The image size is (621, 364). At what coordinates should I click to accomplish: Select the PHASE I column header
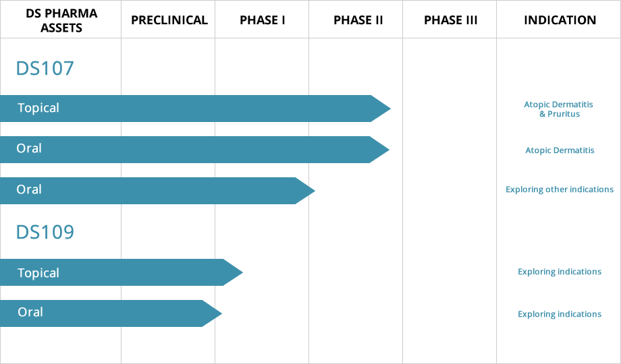pyautogui.click(x=262, y=20)
